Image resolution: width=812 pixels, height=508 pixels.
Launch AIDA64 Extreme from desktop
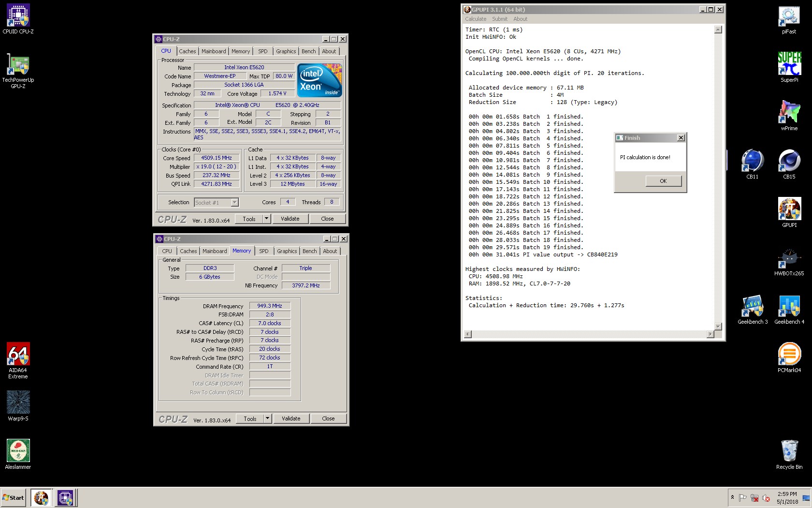point(18,361)
